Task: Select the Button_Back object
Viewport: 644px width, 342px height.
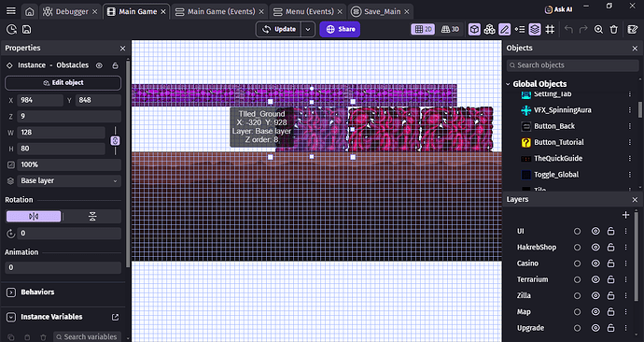Action: click(554, 126)
